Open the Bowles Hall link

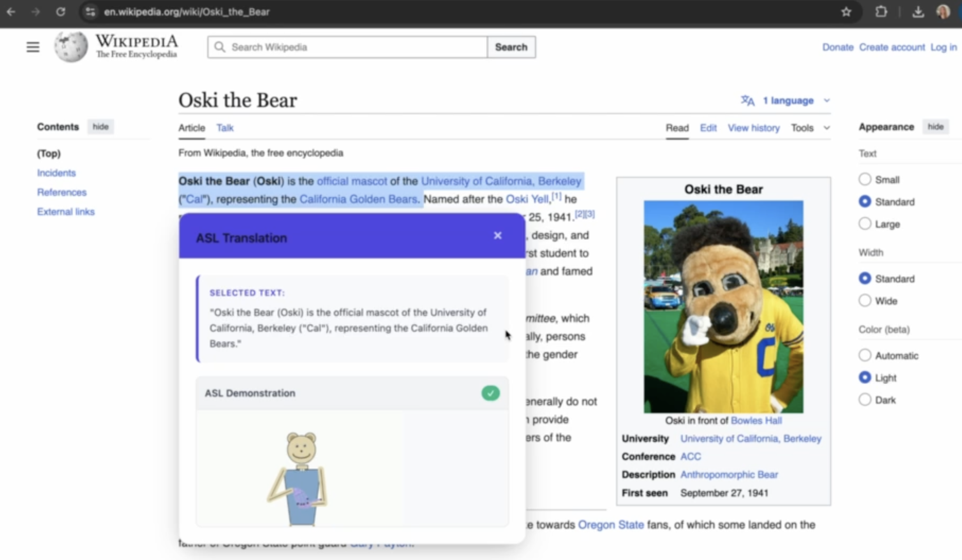tap(756, 421)
